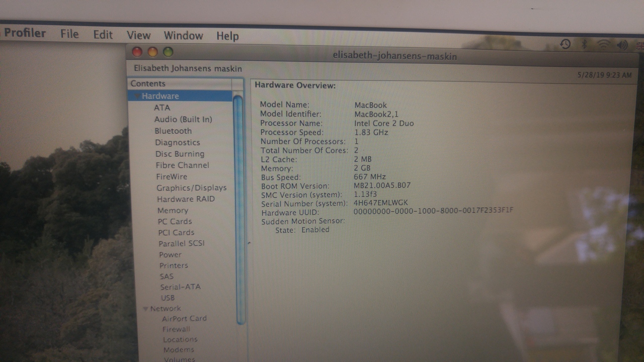This screenshot has height=362, width=644.
Task: Select Firewall entry
Action: (x=176, y=329)
